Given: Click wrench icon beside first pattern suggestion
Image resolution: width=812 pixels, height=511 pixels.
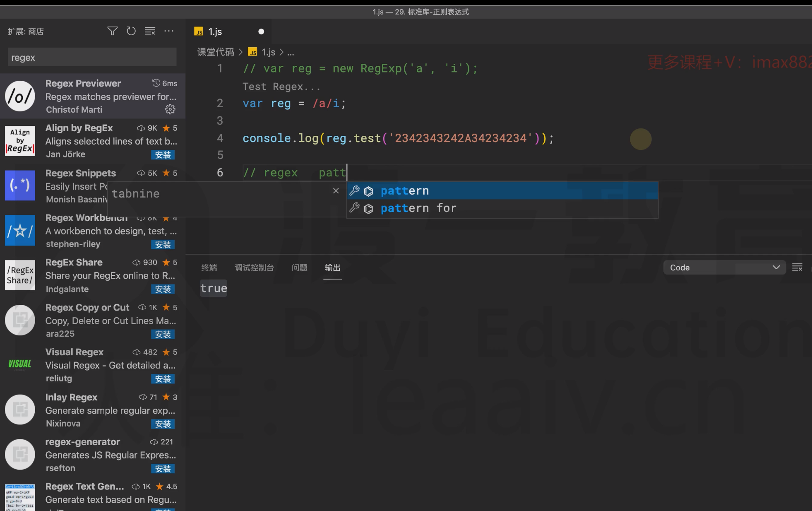Looking at the screenshot, I should 354,190.
